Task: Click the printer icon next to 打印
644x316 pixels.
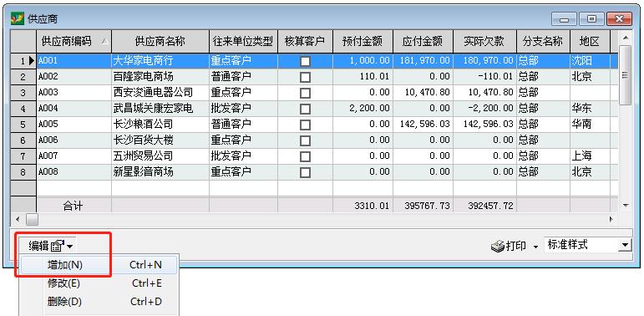Action: point(497,247)
